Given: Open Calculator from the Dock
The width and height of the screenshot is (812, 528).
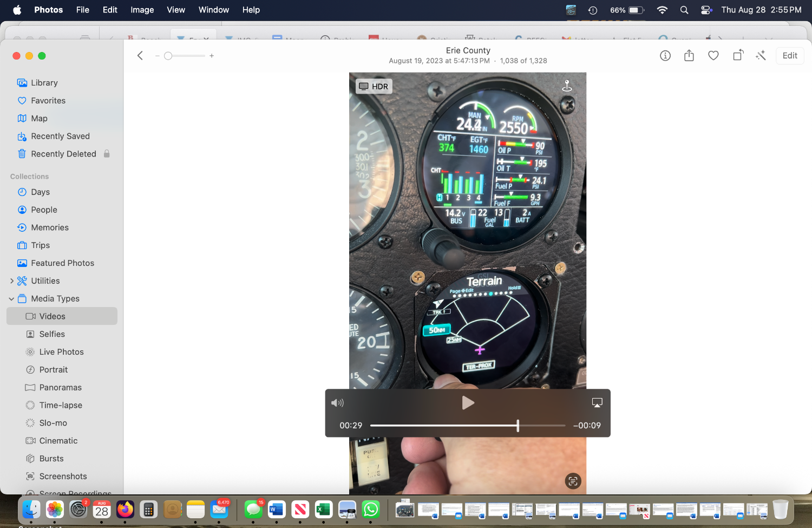Looking at the screenshot, I should [148, 510].
